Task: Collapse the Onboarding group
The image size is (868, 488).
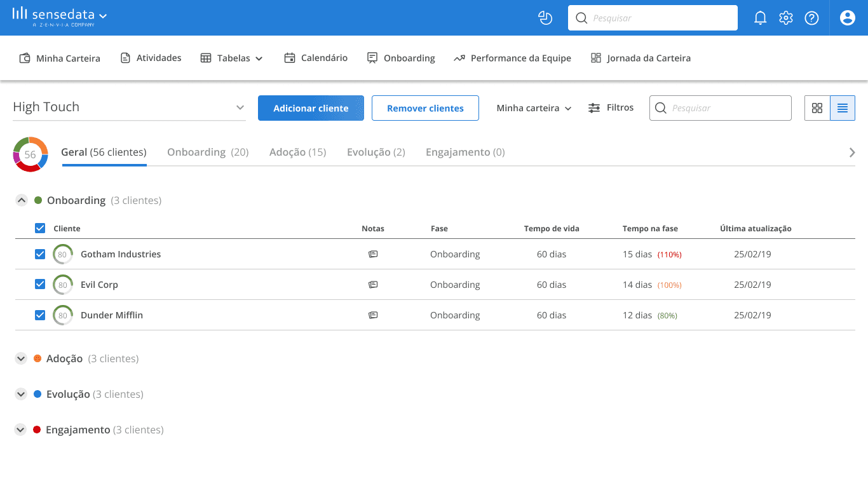Action: 21,200
